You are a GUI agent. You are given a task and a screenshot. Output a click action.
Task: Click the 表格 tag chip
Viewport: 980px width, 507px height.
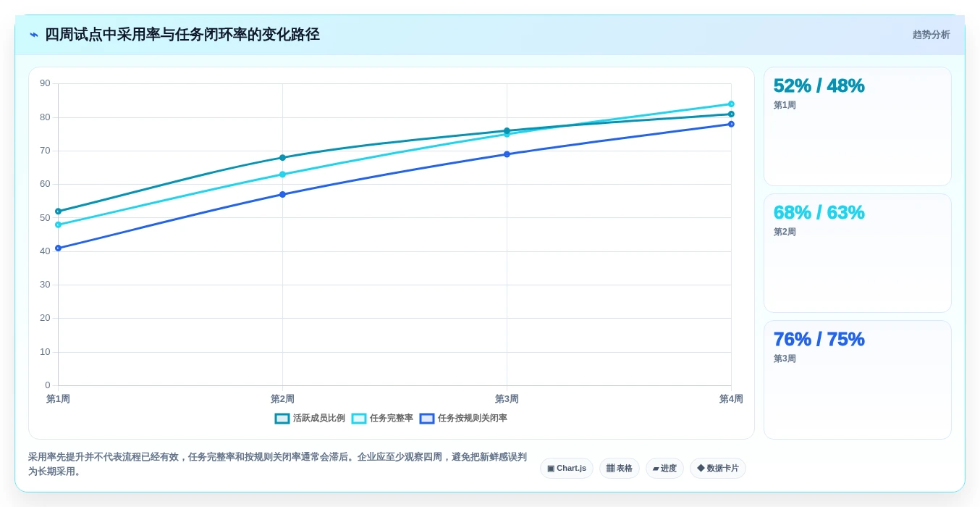[620, 468]
